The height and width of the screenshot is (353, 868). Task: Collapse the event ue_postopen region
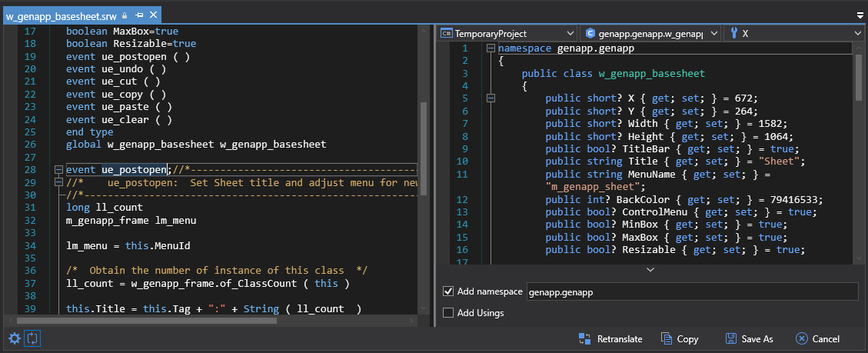pyautogui.click(x=58, y=170)
